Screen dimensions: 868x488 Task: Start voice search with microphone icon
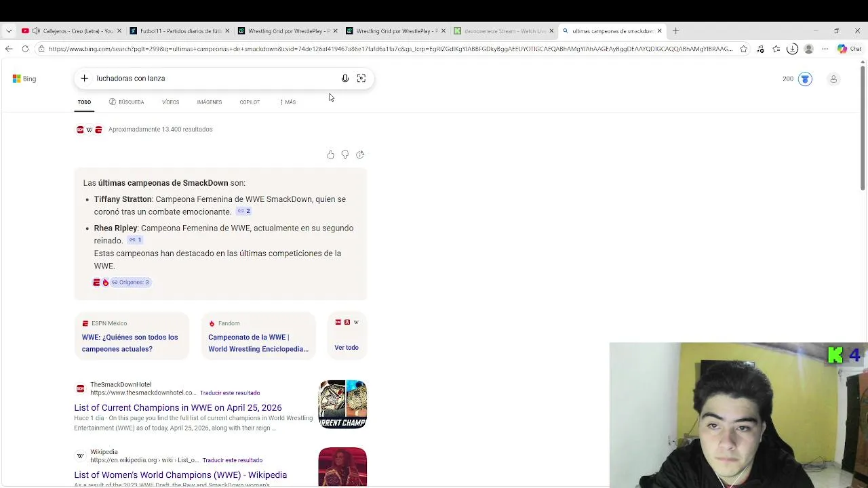pos(345,78)
